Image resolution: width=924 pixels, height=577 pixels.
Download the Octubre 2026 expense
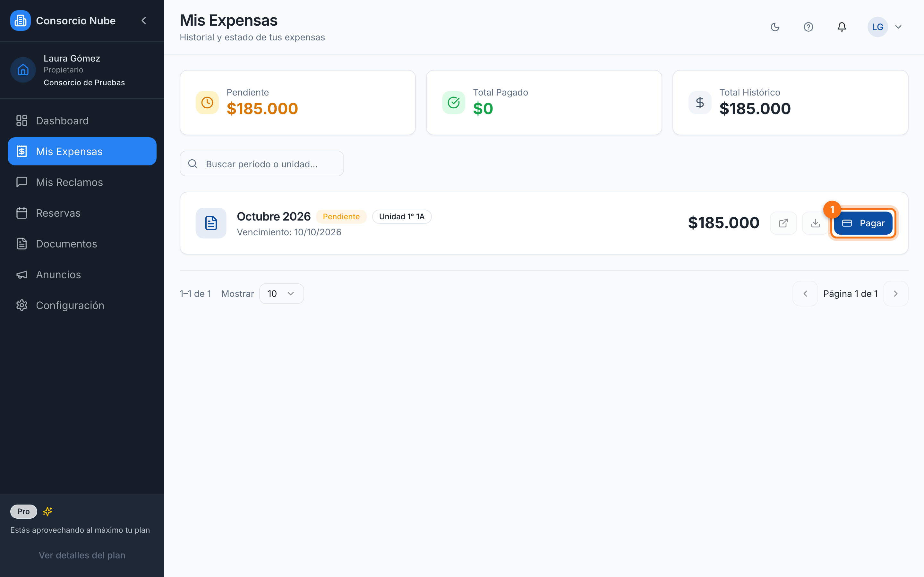tap(815, 223)
